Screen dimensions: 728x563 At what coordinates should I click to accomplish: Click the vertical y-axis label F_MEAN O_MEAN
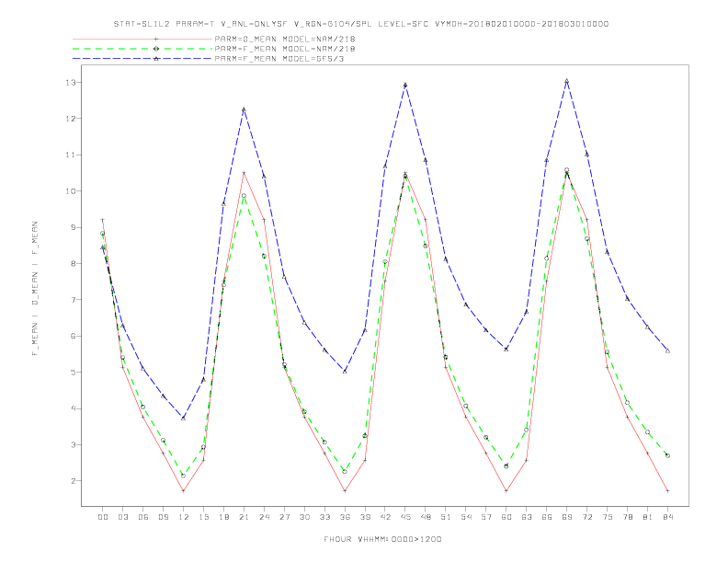[x=35, y=289]
